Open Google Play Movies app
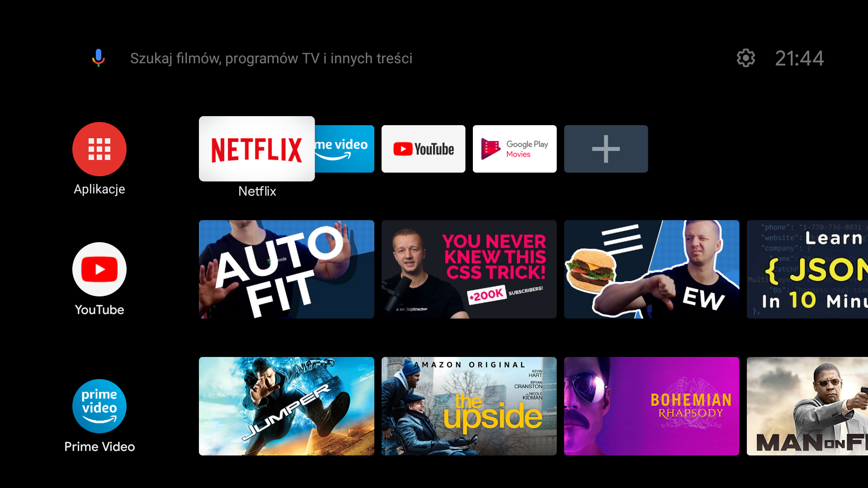868x488 pixels. pos(514,149)
